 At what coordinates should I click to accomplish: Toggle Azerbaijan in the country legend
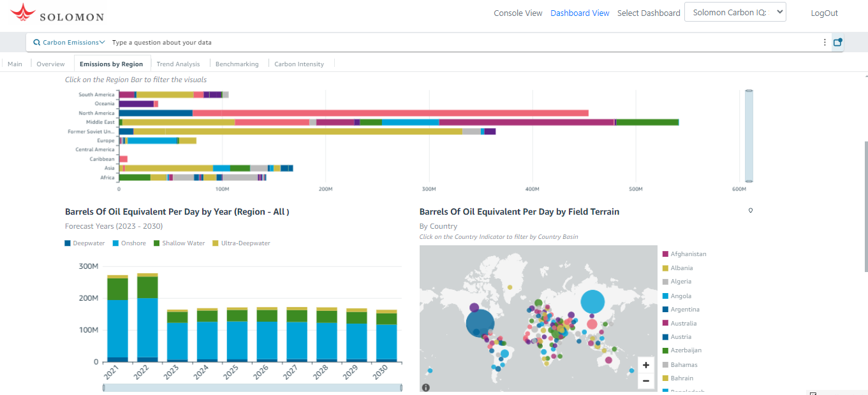coord(682,350)
